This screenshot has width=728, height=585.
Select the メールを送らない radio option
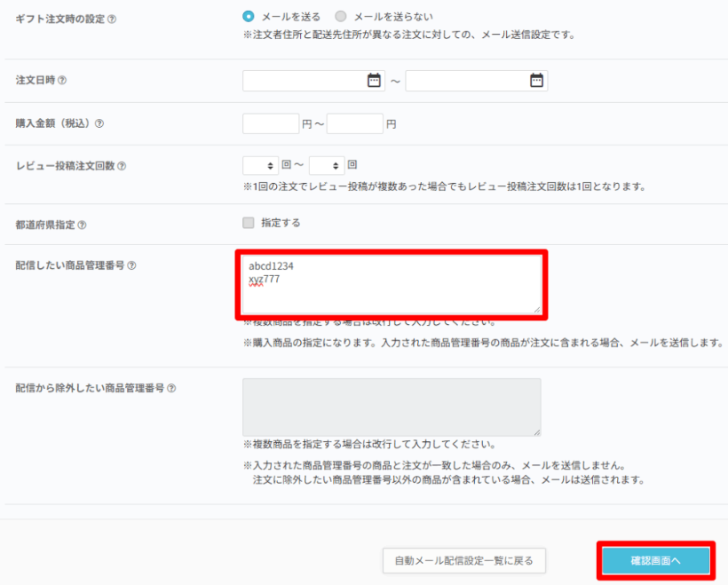point(341,16)
